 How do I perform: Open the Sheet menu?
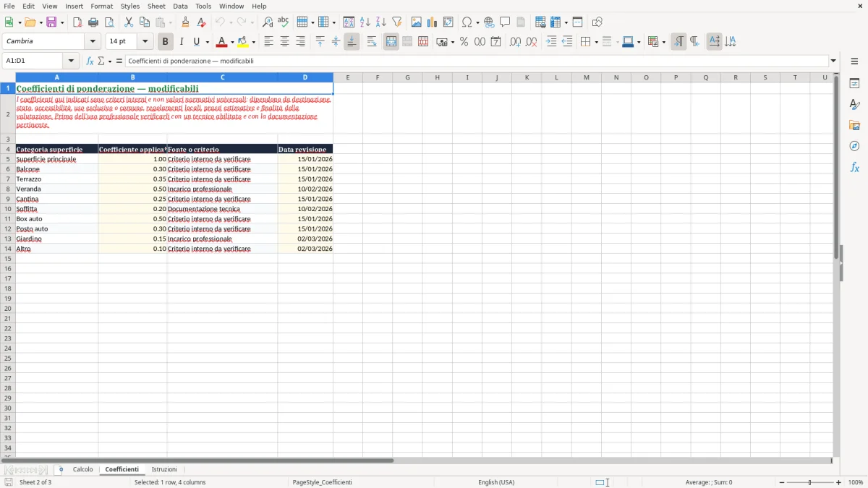pos(156,6)
